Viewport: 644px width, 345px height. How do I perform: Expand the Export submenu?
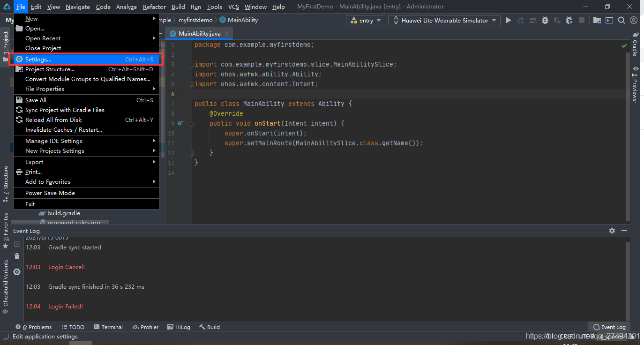point(86,162)
